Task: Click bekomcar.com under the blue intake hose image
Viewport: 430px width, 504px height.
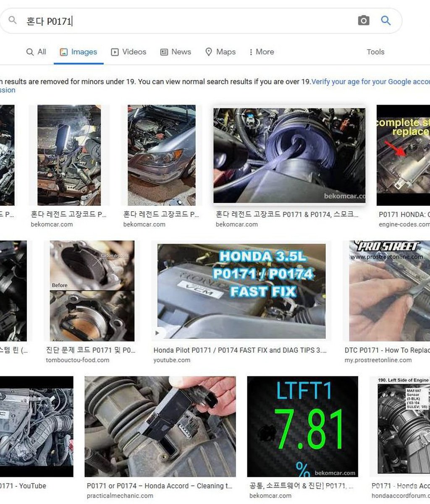Action: (237, 224)
